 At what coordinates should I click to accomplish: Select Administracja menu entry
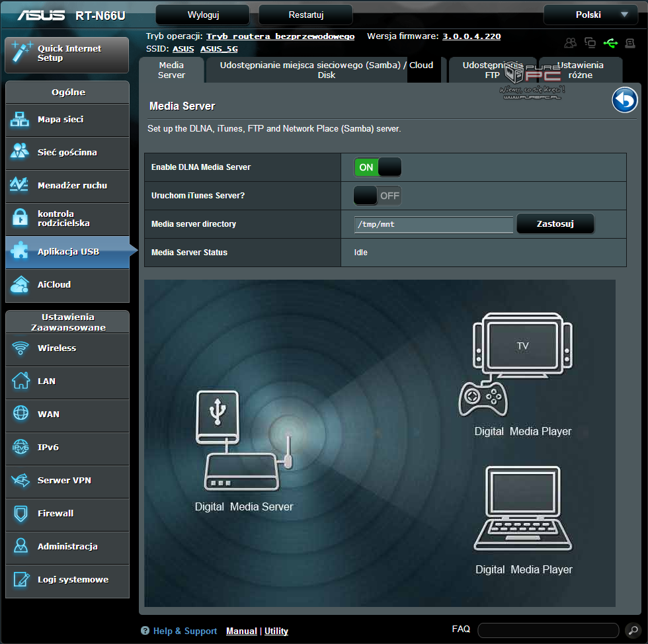click(67, 547)
